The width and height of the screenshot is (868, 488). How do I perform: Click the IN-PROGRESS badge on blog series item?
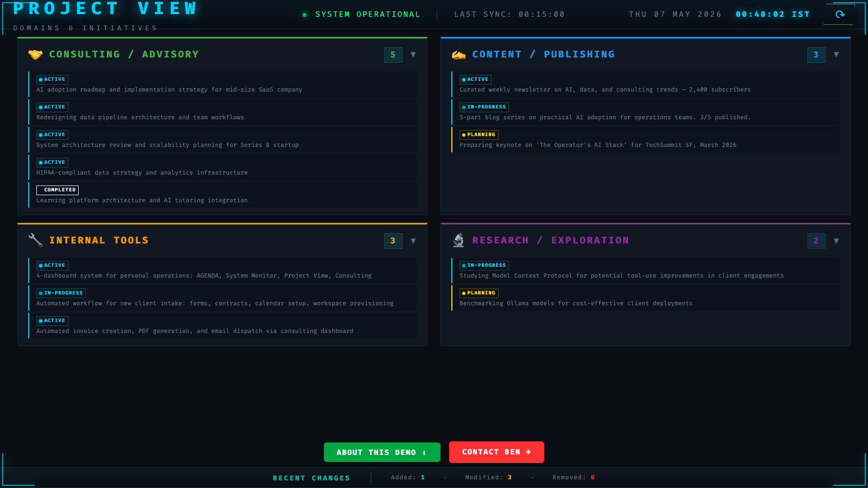tap(484, 107)
